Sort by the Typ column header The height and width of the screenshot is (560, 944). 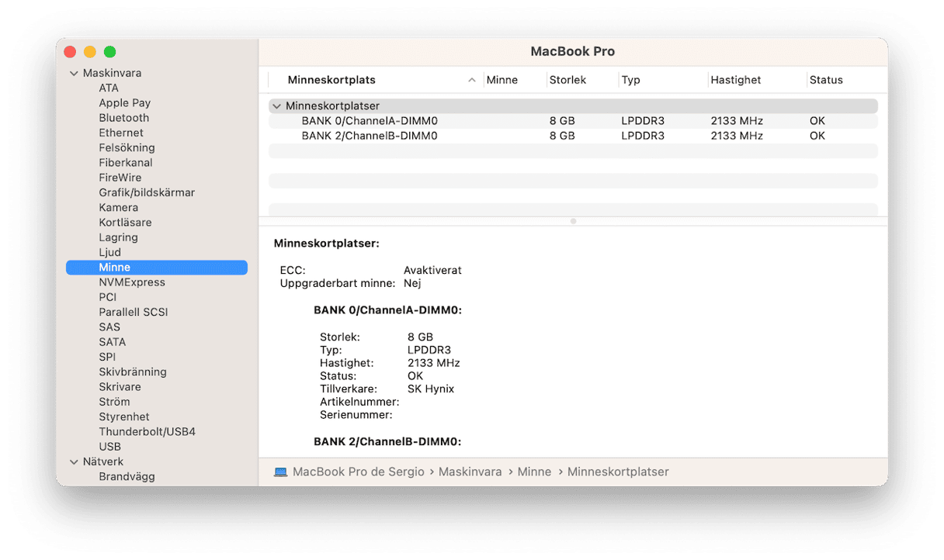click(x=630, y=80)
